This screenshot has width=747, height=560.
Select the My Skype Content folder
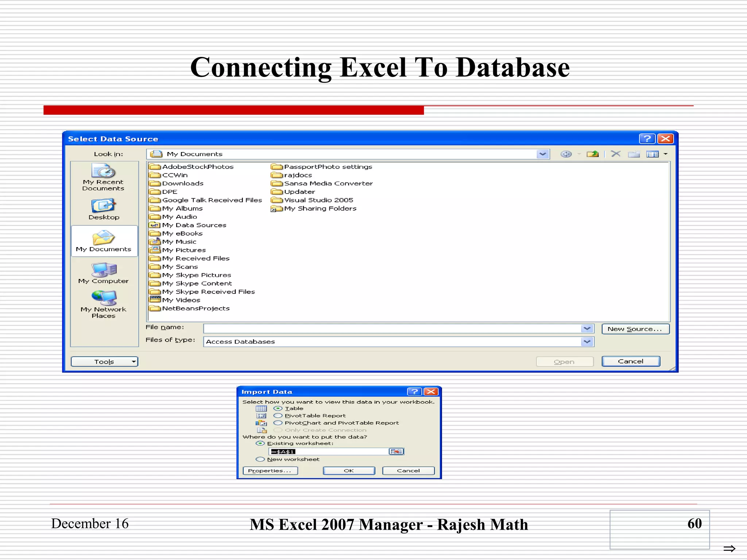191,283
